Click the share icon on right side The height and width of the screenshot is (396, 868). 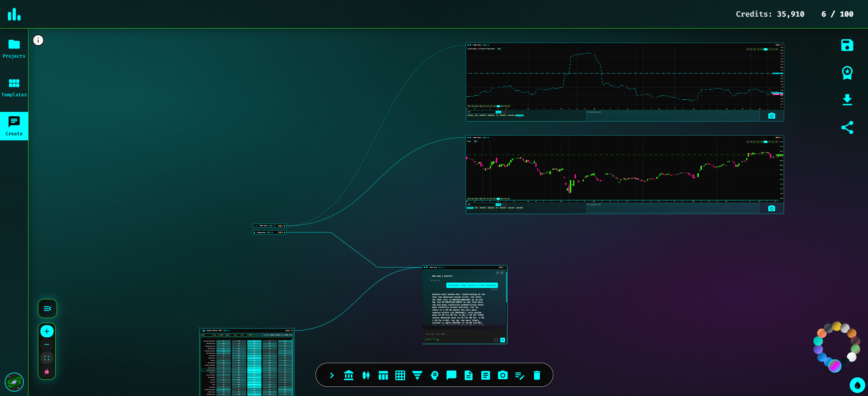click(x=847, y=127)
